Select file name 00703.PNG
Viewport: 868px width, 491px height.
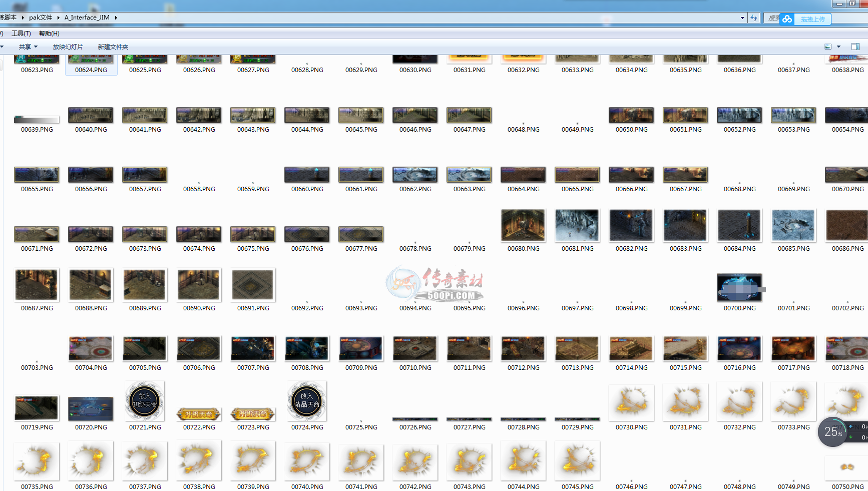coord(37,368)
